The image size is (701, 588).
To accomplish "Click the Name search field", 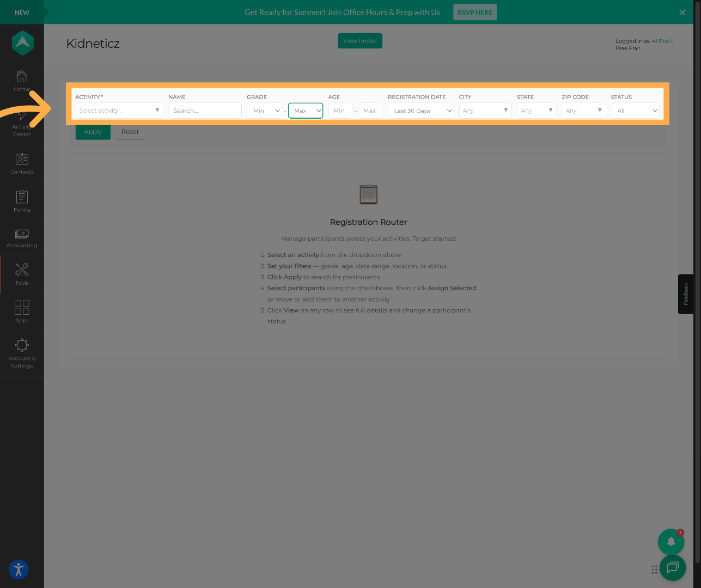I will [205, 111].
